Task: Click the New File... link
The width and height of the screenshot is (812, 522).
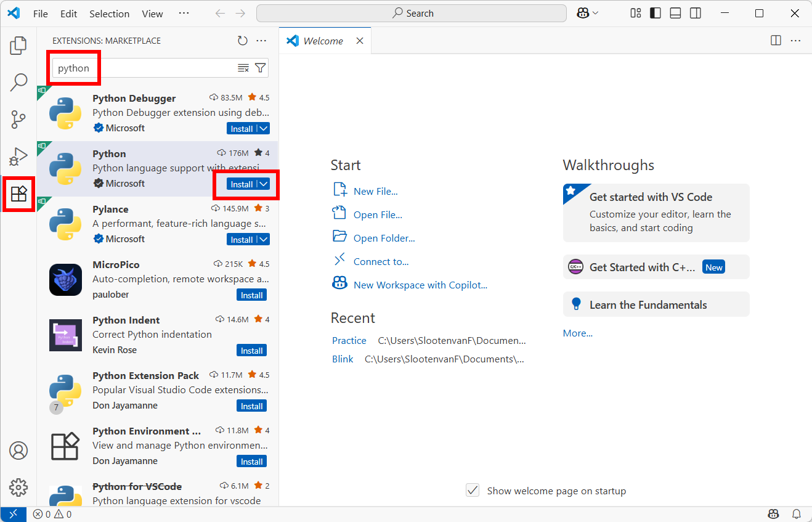Action: 375,191
